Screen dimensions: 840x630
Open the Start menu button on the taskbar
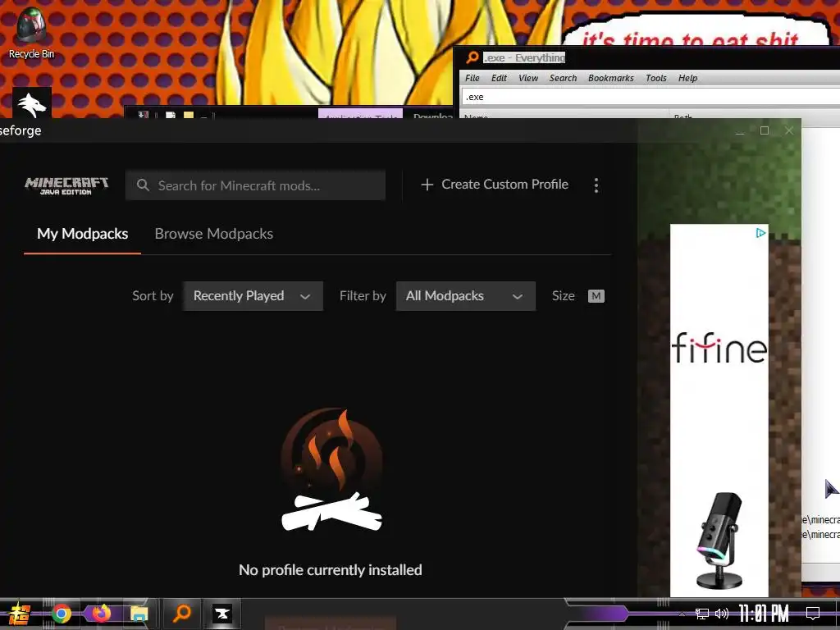coord(19,614)
